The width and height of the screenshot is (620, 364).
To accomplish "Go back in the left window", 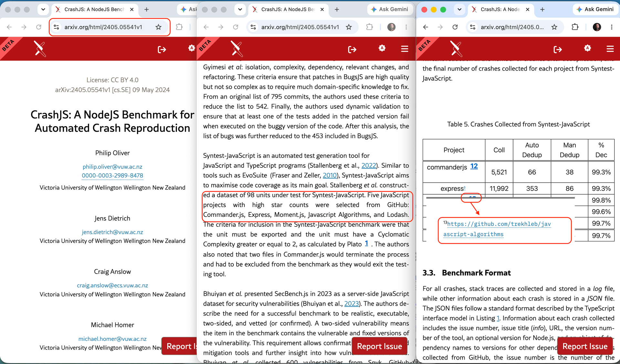I will (9, 27).
